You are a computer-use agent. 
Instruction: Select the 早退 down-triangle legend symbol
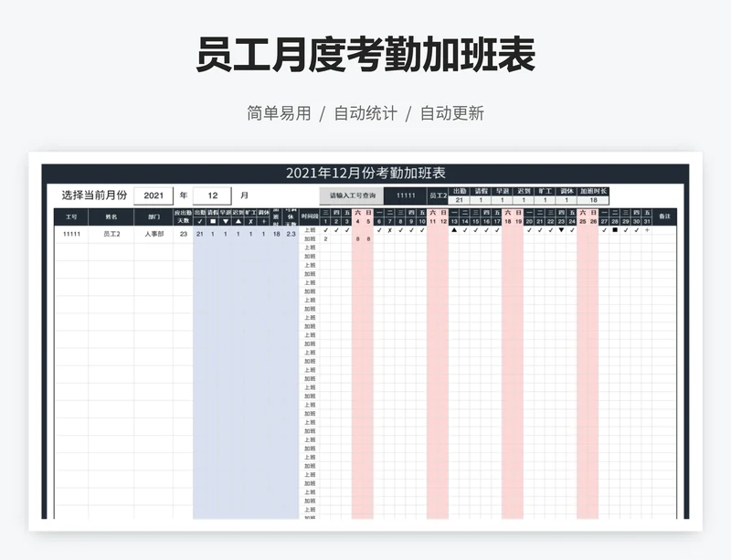[x=226, y=221]
